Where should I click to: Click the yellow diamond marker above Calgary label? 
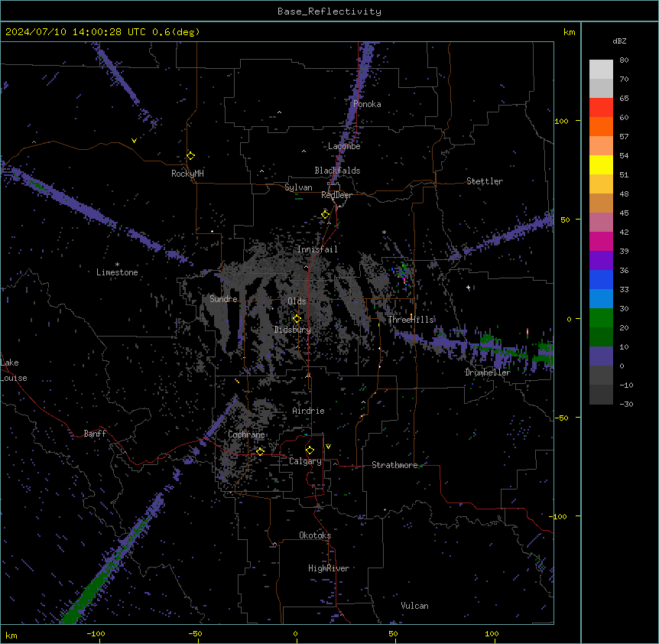[x=310, y=450]
